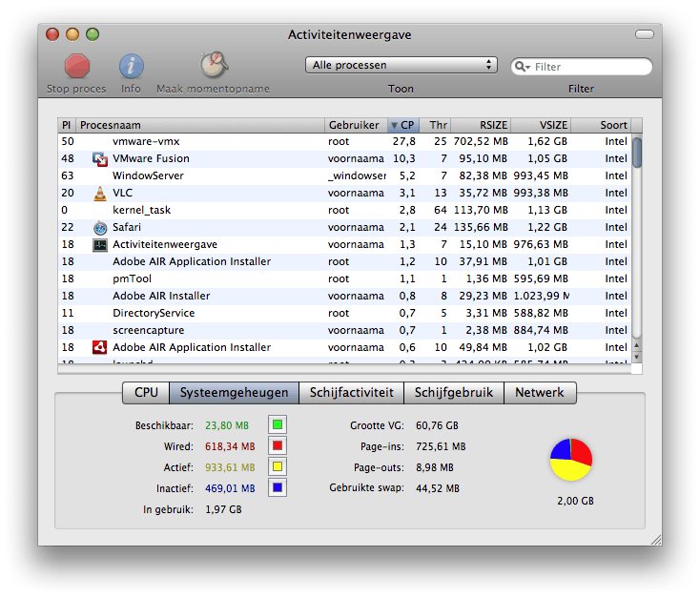Switch to the Netwerk tab
The width and height of the screenshot is (700, 598).
[x=540, y=393]
